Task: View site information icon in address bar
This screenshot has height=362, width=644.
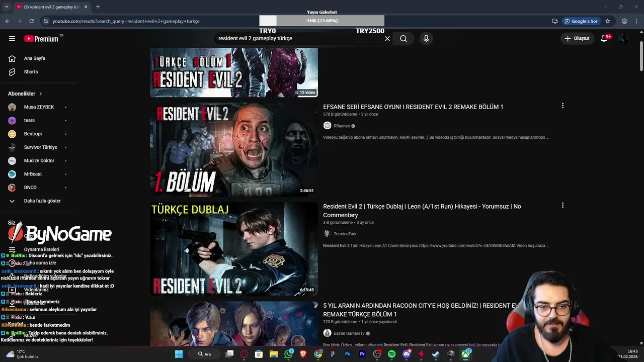Action: point(46,21)
